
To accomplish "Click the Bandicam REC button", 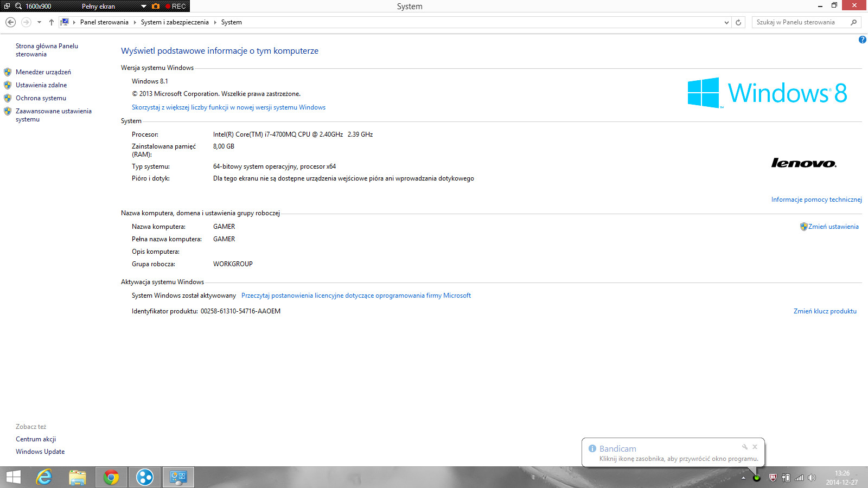I will (176, 6).
